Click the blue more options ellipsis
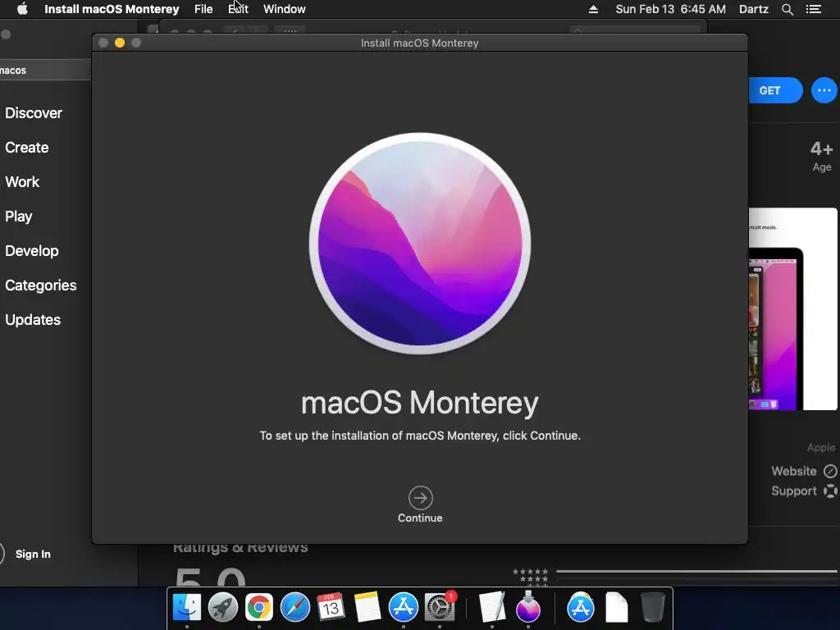Image resolution: width=840 pixels, height=630 pixels. [824, 90]
